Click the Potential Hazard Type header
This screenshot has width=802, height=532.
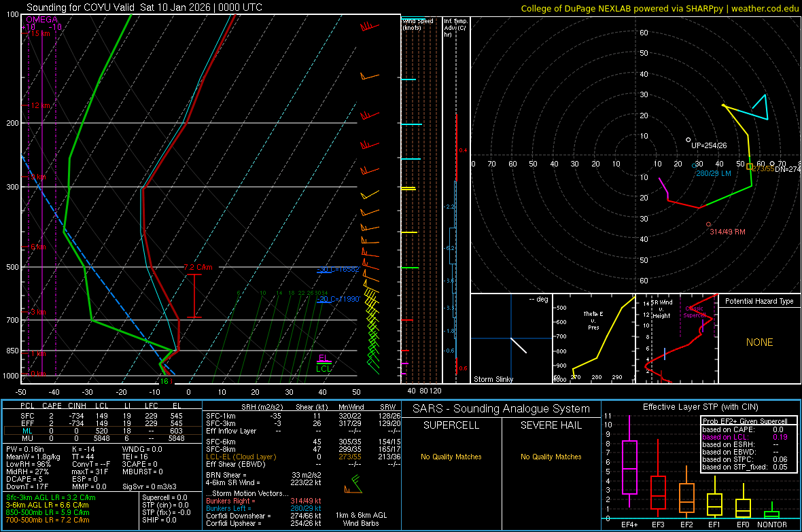point(759,301)
